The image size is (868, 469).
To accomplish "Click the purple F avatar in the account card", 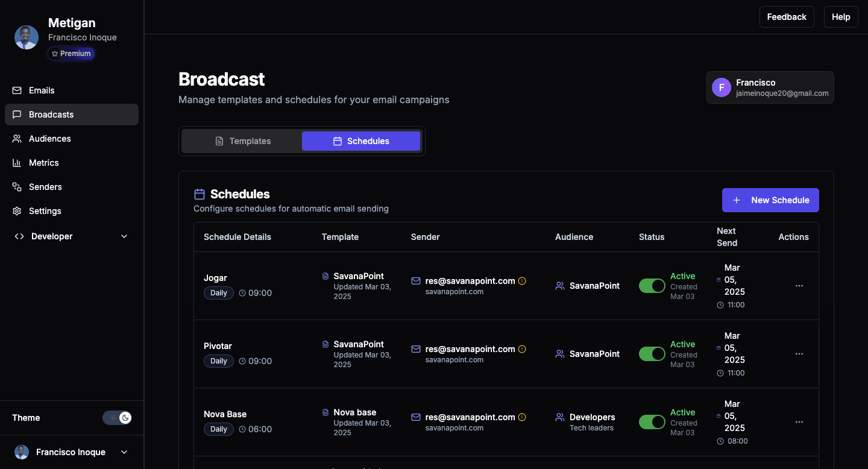I will (x=722, y=87).
